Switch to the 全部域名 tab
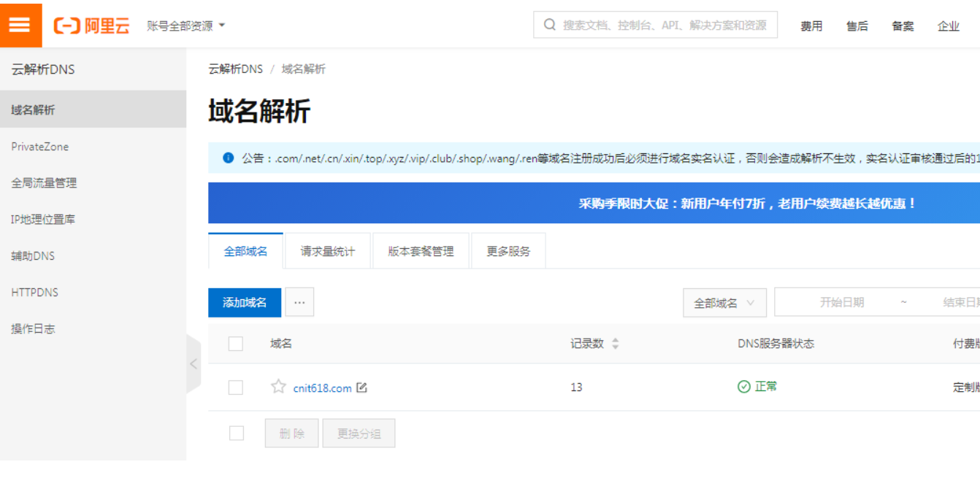 (x=245, y=251)
